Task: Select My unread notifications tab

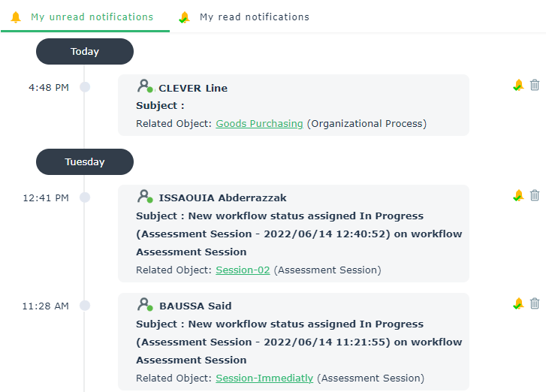Action: click(84, 17)
